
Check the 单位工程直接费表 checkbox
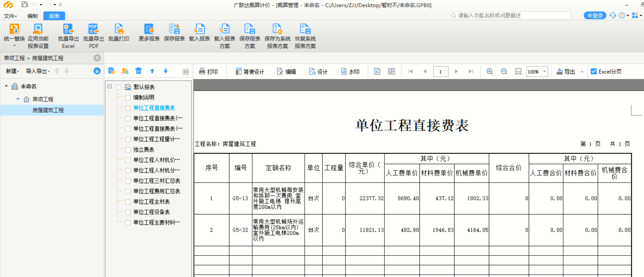(x=128, y=108)
